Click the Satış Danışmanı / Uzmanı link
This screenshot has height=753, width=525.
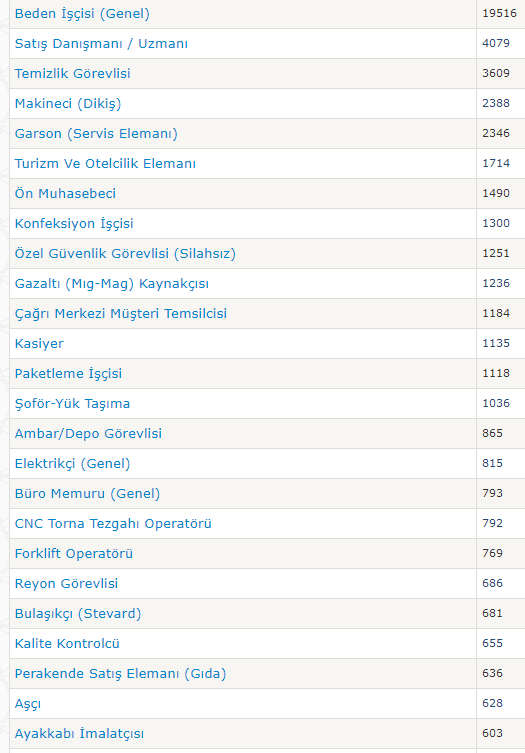[x=101, y=43]
